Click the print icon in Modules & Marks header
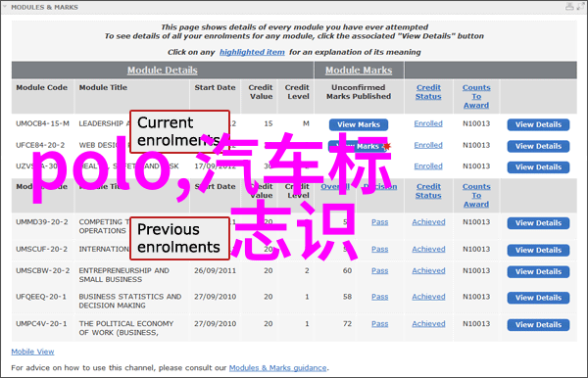The height and width of the screenshot is (378, 588). (569, 7)
